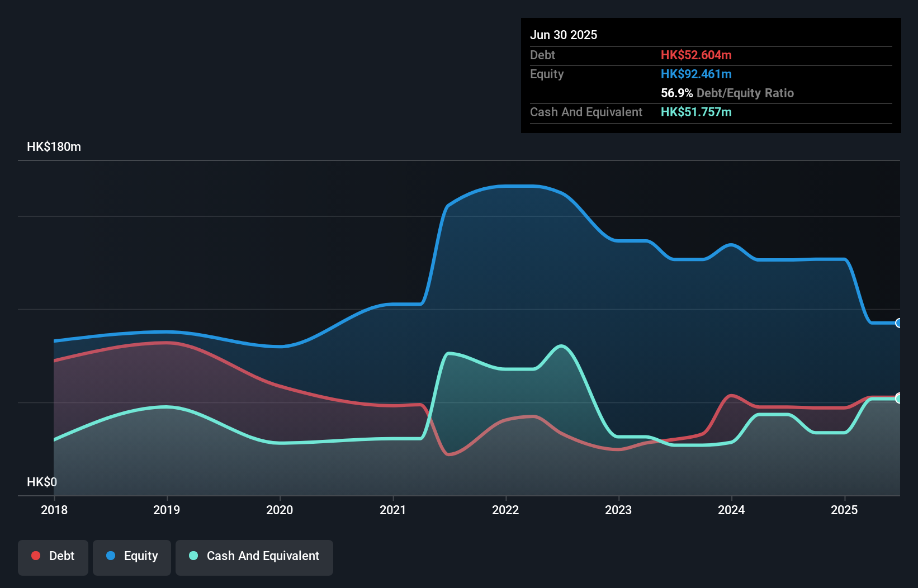Click the red Debt value HK$52.604m
The width and height of the screenshot is (918, 588).
[696, 55]
